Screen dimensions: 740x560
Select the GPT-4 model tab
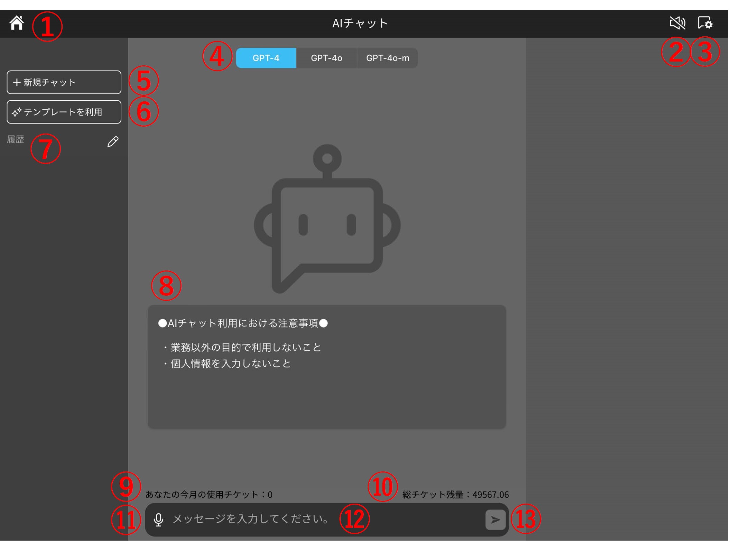(x=266, y=58)
